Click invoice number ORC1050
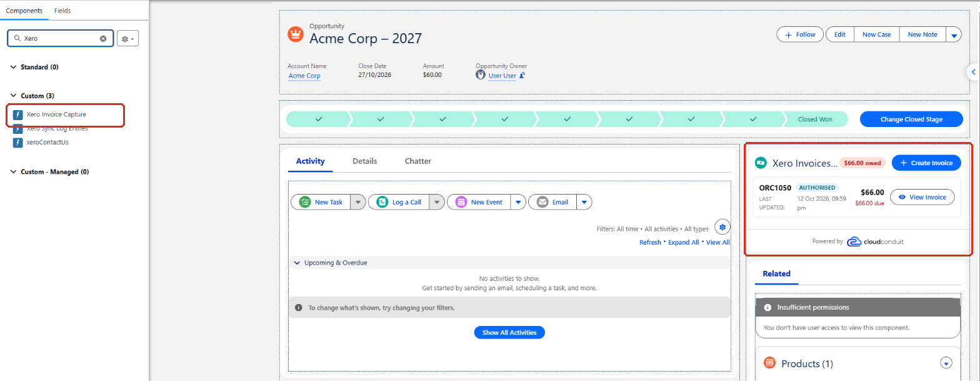This screenshot has width=980, height=381. pos(775,188)
